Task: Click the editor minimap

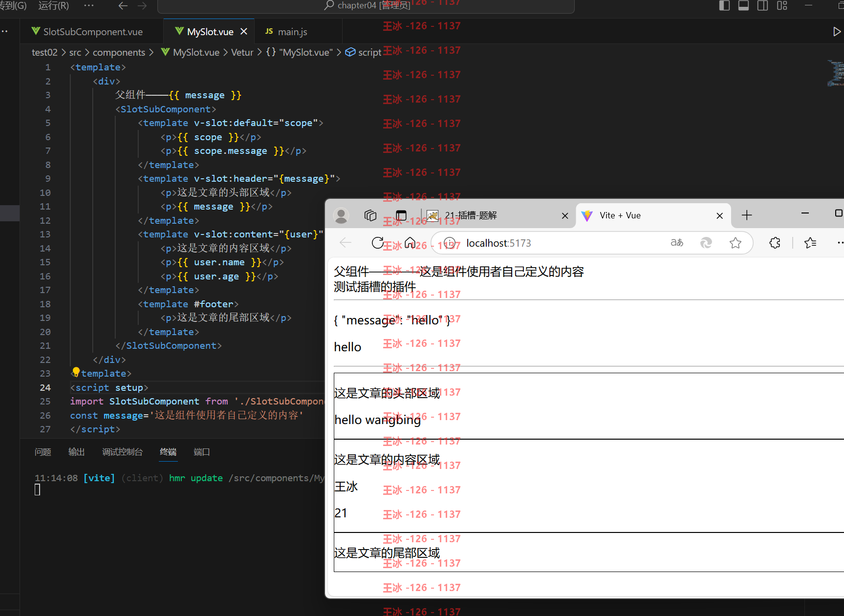Action: [x=836, y=73]
